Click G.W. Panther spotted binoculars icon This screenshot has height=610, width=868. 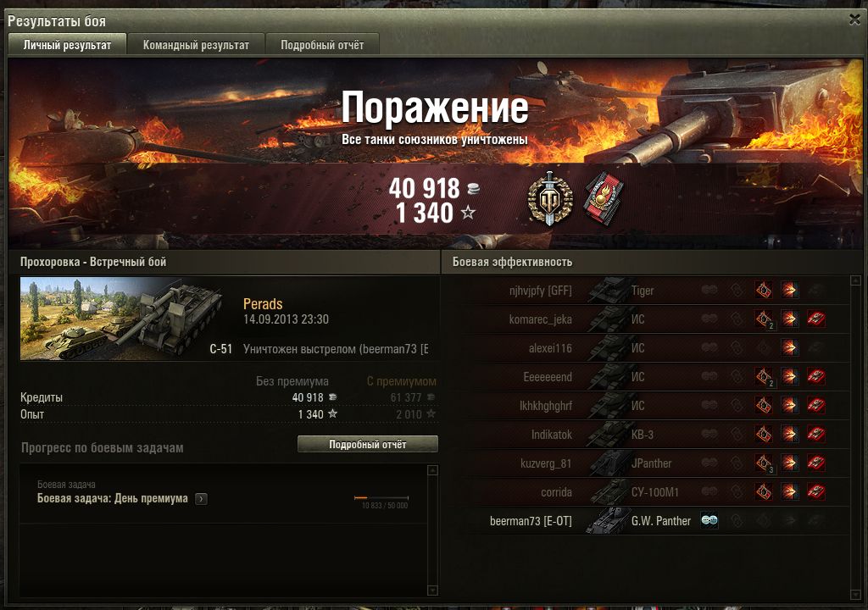pos(709,520)
